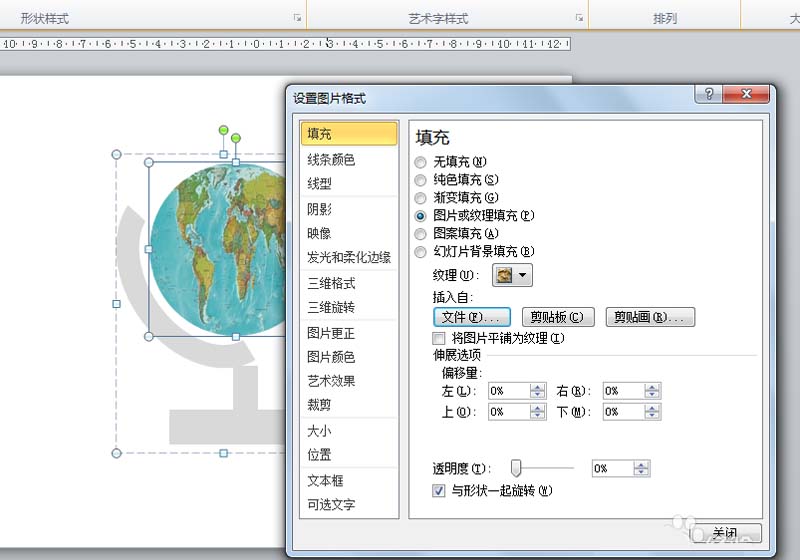The width and height of the screenshot is (800, 560).
Task: Click the 剪贴画 button
Action: [650, 317]
